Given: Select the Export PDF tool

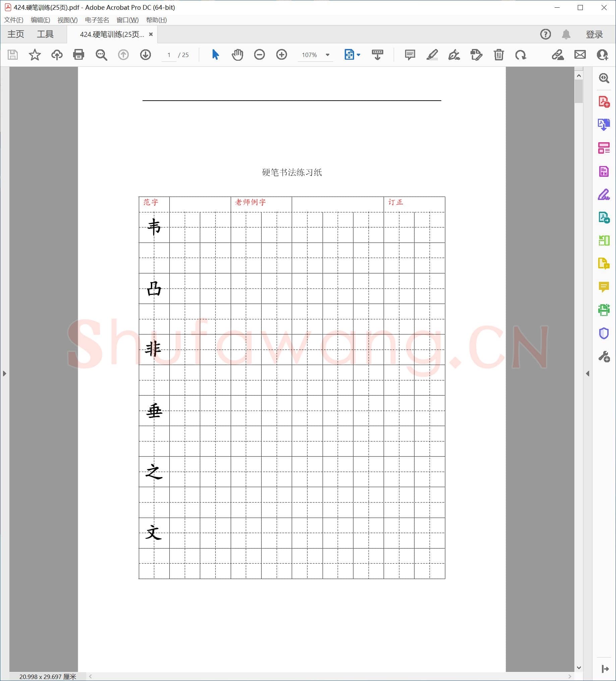Looking at the screenshot, I should (x=605, y=125).
